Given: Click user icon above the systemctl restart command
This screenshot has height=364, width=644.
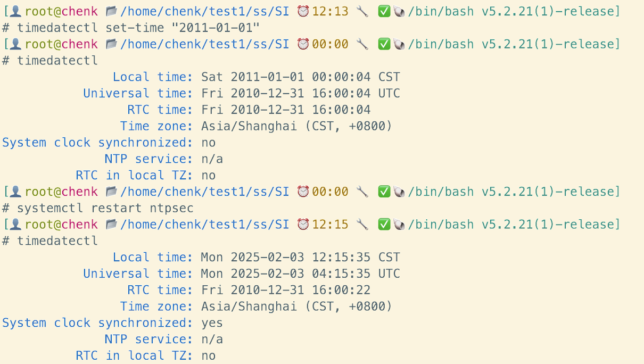Looking at the screenshot, I should coord(16,192).
